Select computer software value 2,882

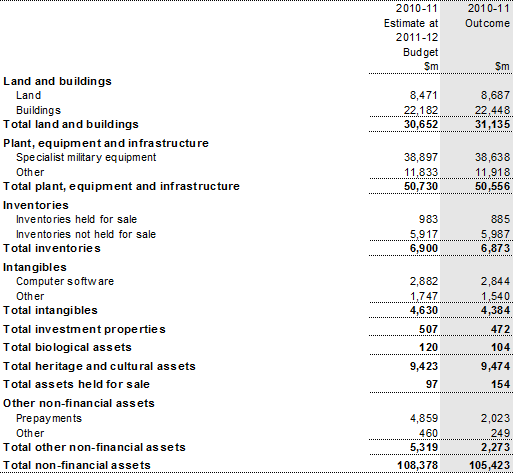424,281
